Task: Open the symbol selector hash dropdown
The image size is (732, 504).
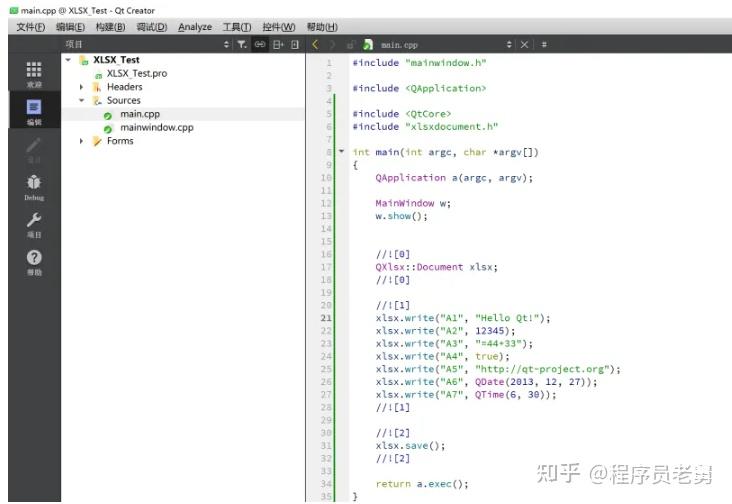Action: (544, 44)
